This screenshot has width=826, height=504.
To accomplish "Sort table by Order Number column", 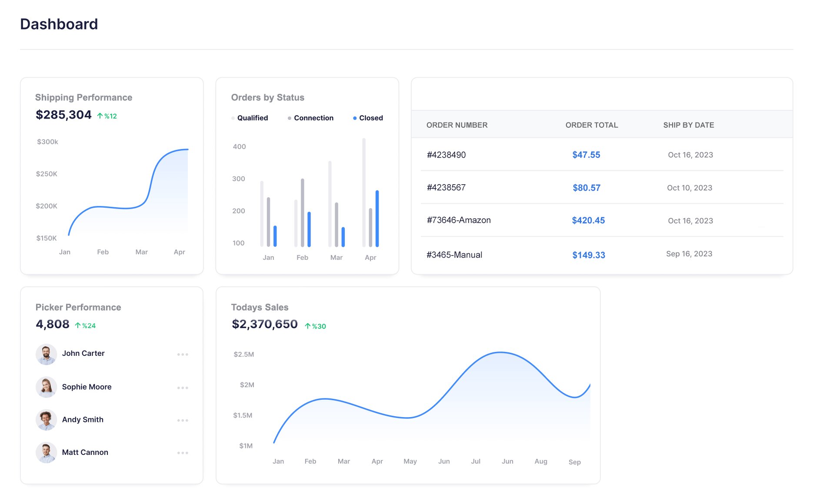I will pyautogui.click(x=457, y=125).
